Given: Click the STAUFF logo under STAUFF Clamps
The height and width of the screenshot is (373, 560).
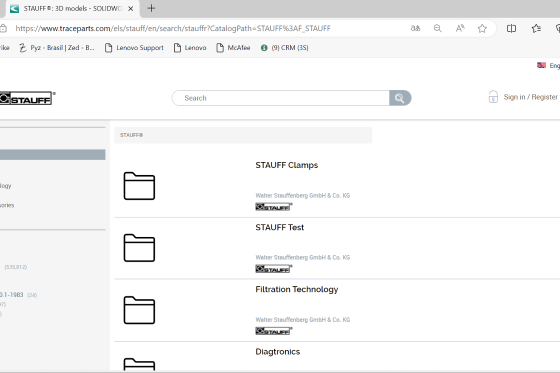Looking at the screenshot, I should [274, 207].
